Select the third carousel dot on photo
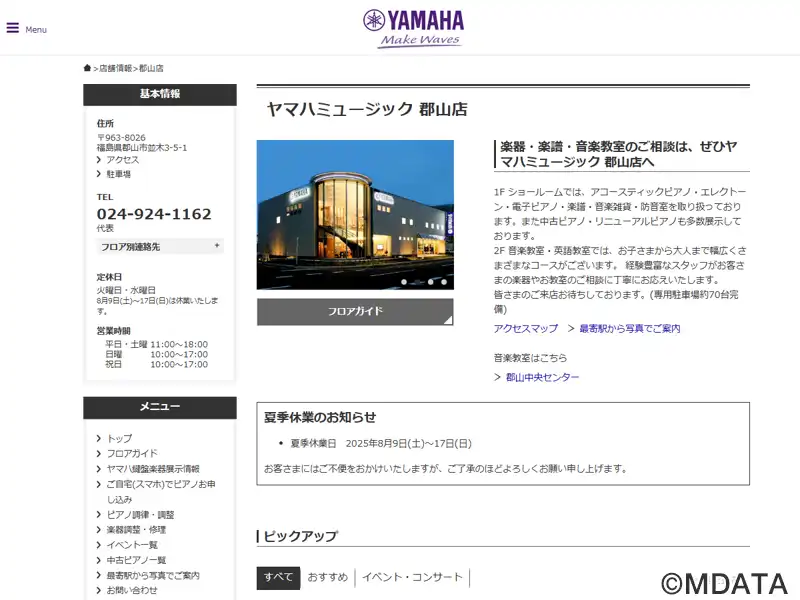Image resolution: width=800 pixels, height=600 pixels. [x=431, y=282]
